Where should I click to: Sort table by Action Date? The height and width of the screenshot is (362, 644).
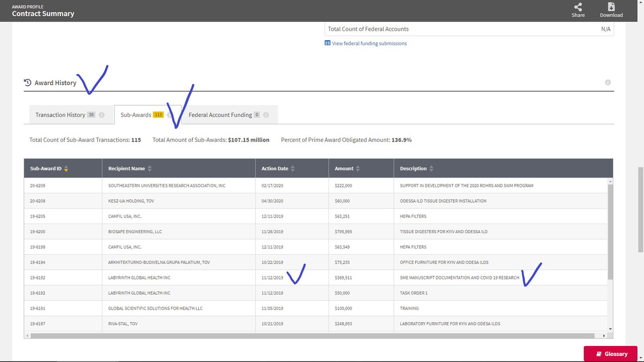tap(293, 169)
